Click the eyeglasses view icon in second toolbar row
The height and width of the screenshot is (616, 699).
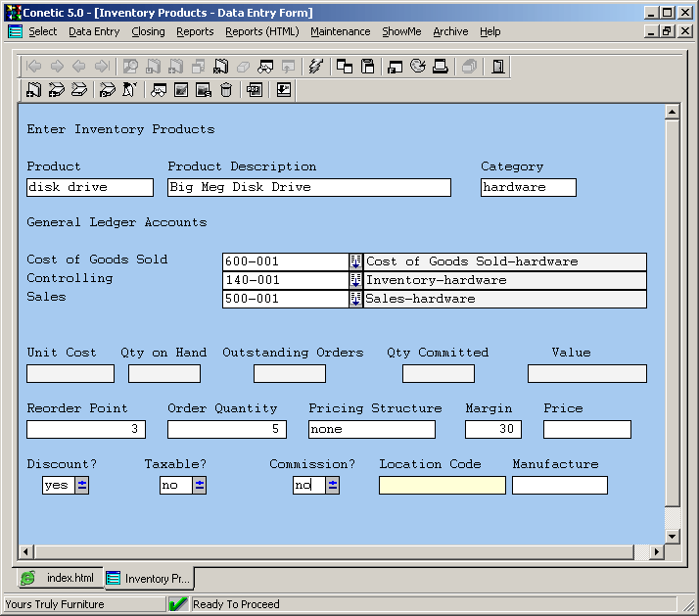pos(158,90)
